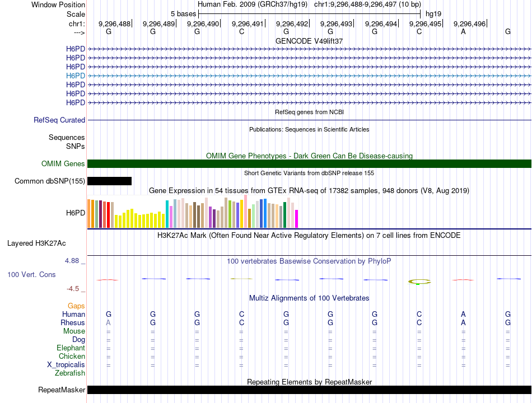The width and height of the screenshot is (532, 403).
Task: Select the RefSeq Curated track label
Action: pyautogui.click(x=59, y=120)
